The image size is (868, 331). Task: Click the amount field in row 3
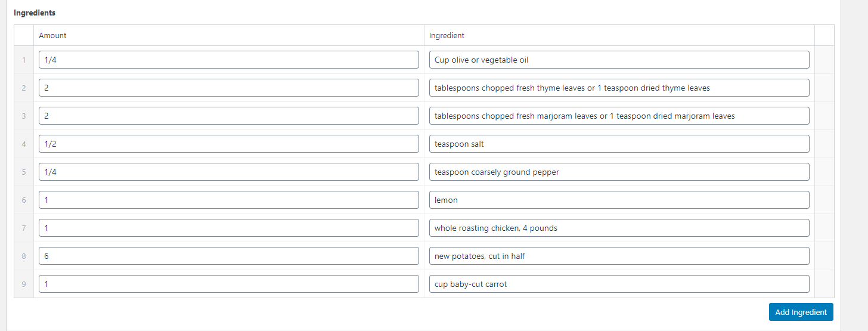(x=228, y=116)
